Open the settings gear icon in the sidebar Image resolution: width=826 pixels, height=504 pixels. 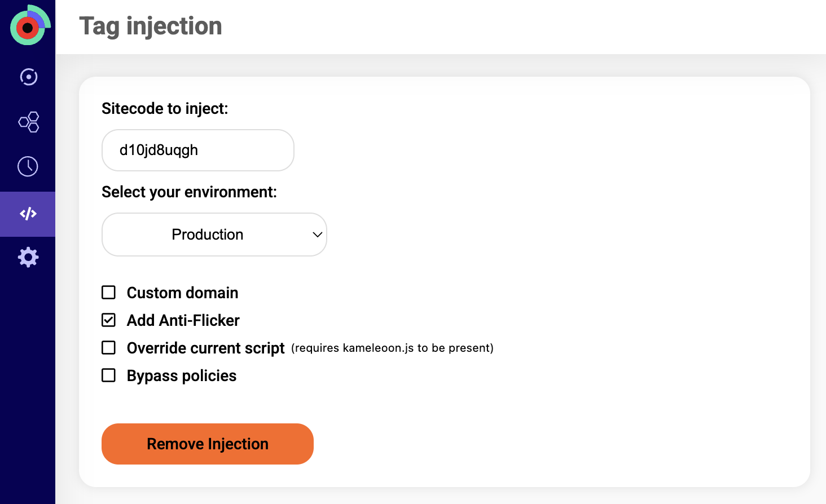click(x=28, y=257)
